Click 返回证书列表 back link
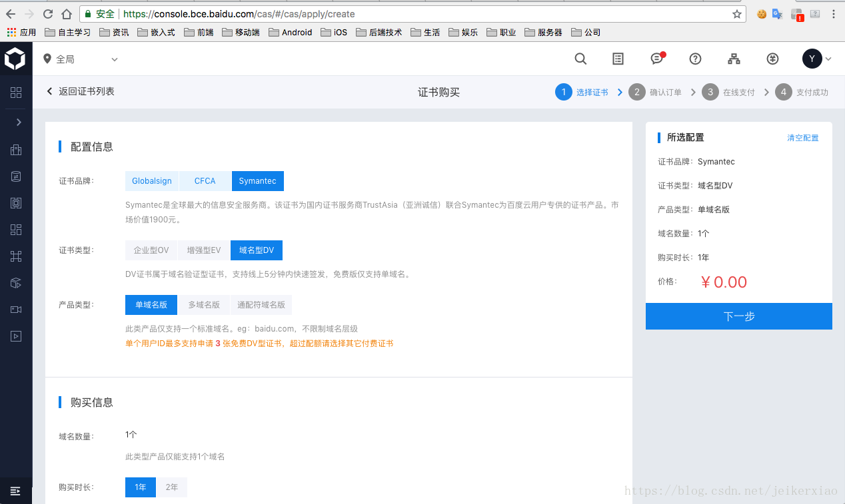Image resolution: width=845 pixels, height=504 pixels. point(80,91)
